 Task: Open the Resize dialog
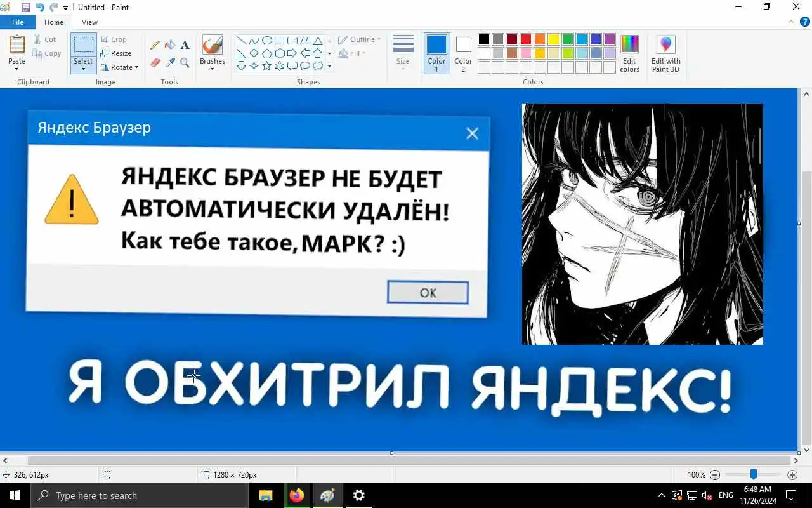tap(115, 53)
